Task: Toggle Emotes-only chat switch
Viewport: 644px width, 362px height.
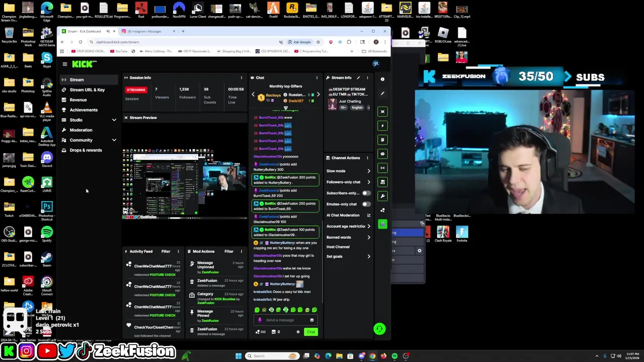Action: (366, 204)
